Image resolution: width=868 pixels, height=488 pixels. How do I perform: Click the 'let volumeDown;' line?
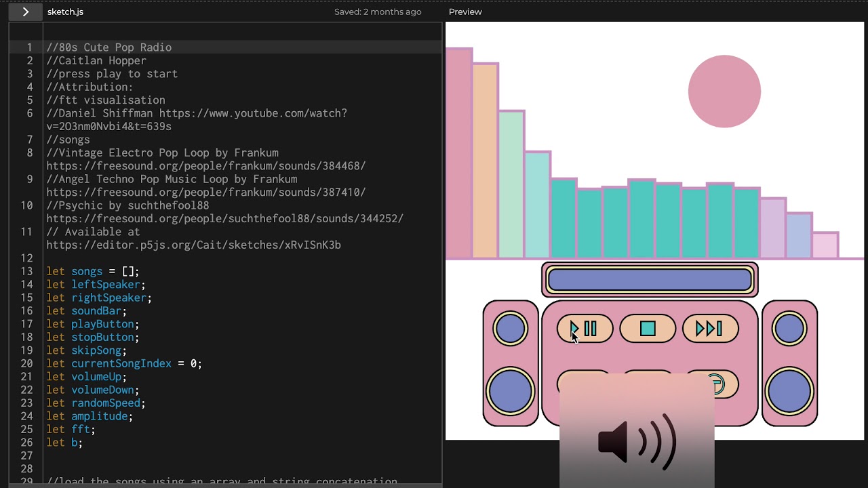[x=93, y=390]
